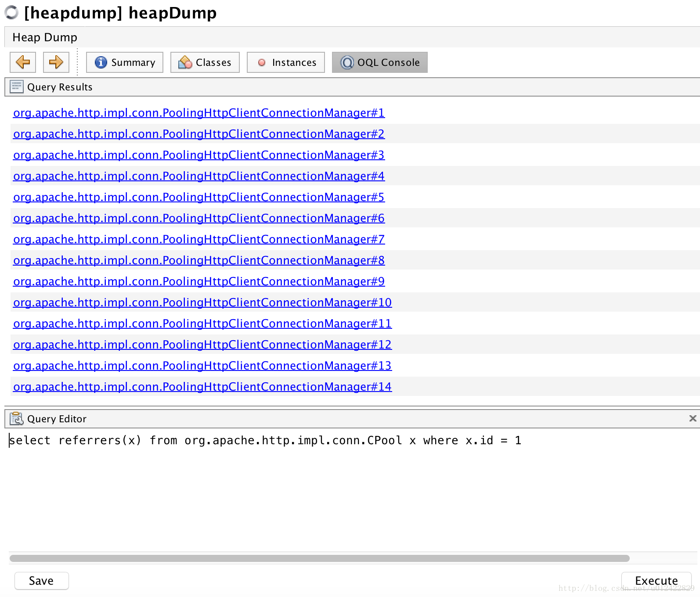This screenshot has width=700, height=597.
Task: Click the Query Results panel icon
Action: (x=17, y=87)
